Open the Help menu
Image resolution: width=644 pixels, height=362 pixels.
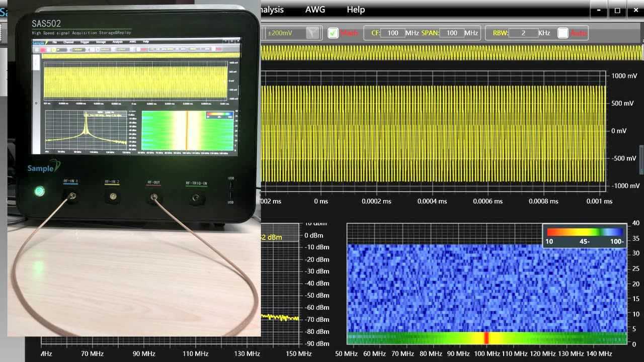pos(355,10)
